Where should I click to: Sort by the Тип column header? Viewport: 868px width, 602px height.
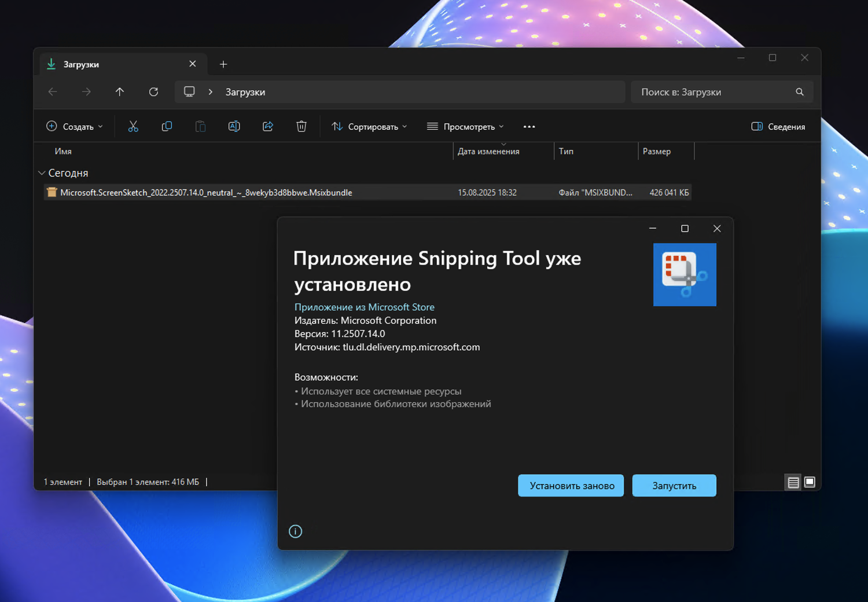point(566,151)
